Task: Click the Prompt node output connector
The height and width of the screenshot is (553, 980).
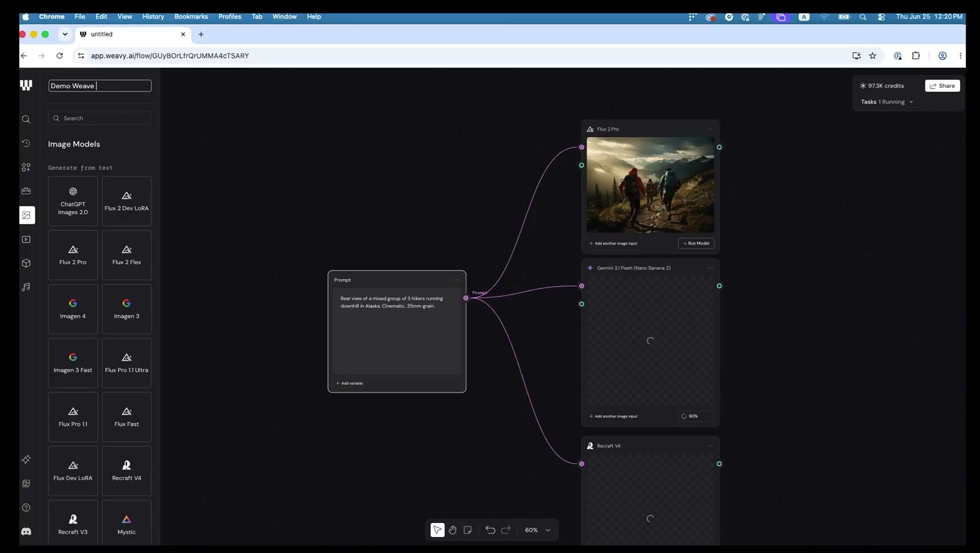Action: pos(466,298)
